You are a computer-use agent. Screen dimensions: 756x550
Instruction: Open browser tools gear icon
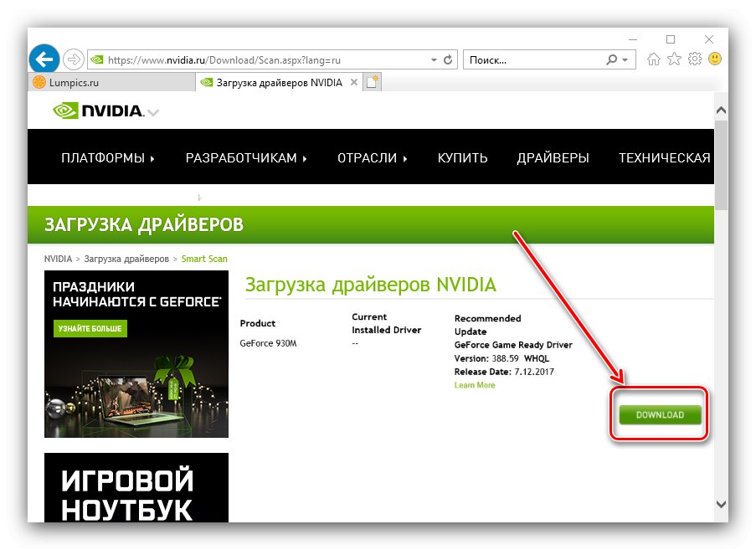tap(695, 59)
